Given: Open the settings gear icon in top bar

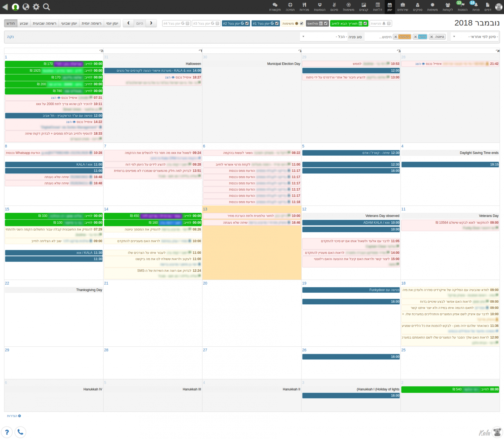Looking at the screenshot, I should coord(36,7).
